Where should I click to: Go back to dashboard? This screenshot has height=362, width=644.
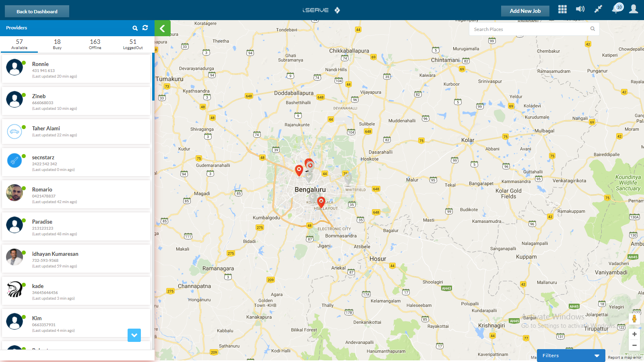pos(37,11)
